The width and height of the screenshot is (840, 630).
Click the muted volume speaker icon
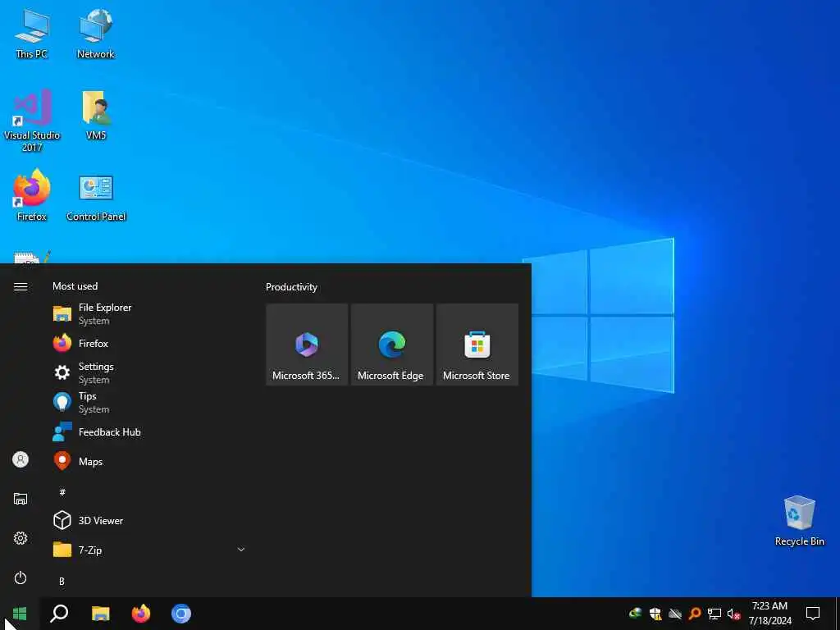(x=733, y=614)
